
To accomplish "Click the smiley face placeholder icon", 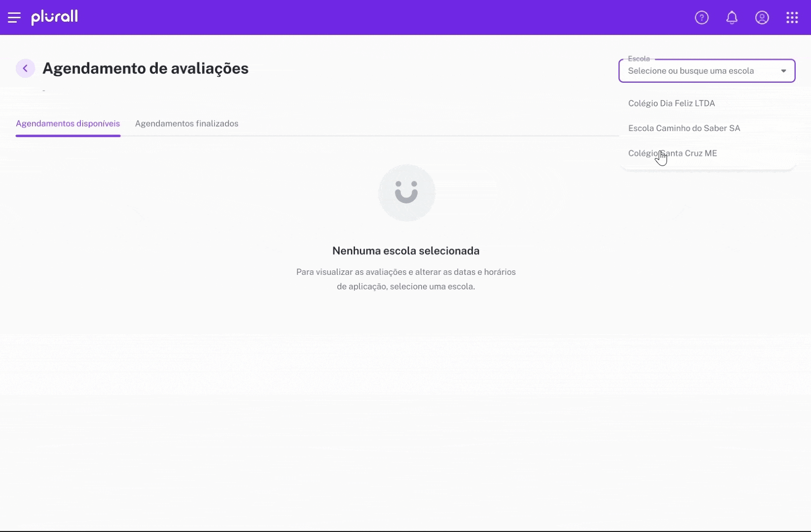I will pyautogui.click(x=406, y=193).
